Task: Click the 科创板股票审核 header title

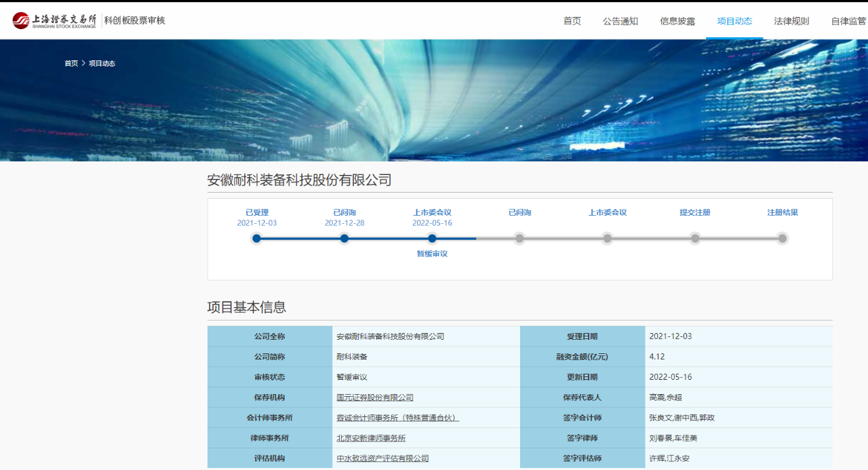Action: tap(134, 20)
